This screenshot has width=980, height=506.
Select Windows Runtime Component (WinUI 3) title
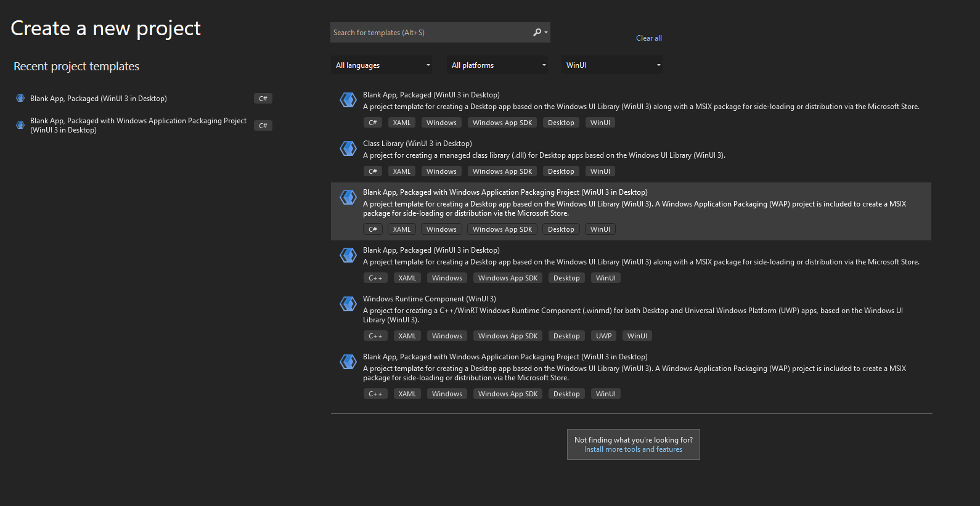pyautogui.click(x=429, y=299)
